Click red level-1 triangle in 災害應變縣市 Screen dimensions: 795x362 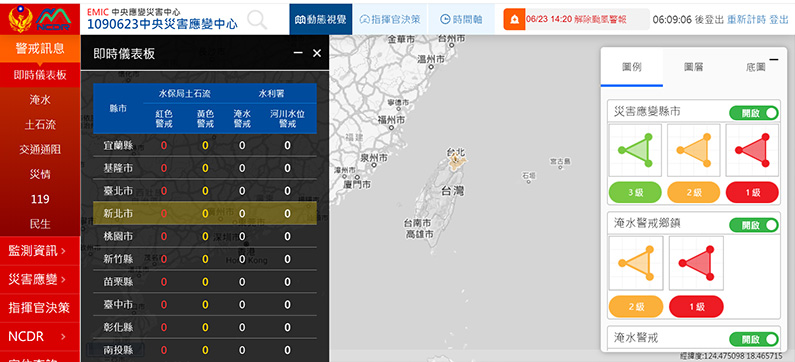[x=752, y=150]
